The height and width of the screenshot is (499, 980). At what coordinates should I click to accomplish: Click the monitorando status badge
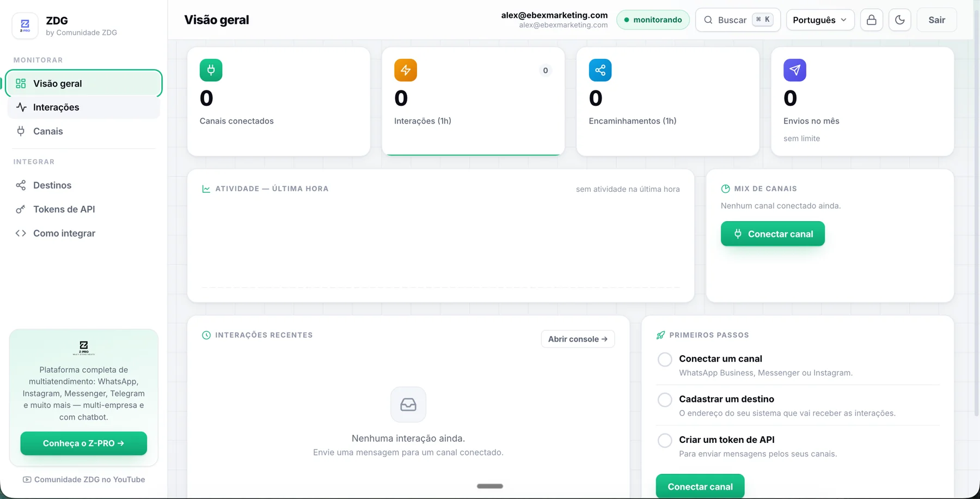point(653,20)
